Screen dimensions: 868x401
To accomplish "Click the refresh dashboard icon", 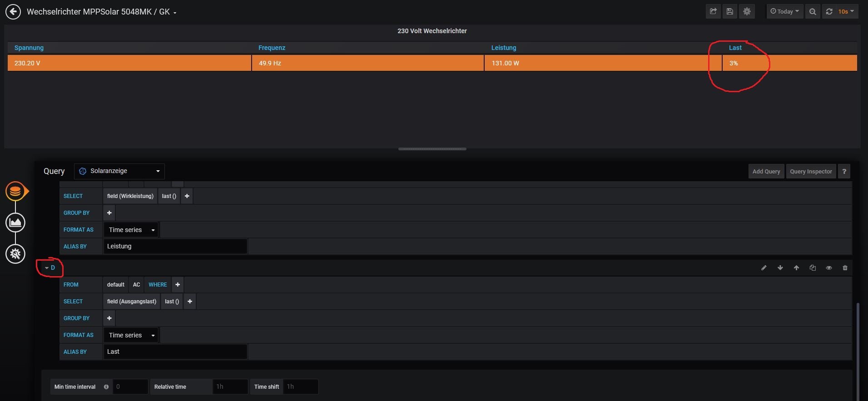I will pos(829,11).
